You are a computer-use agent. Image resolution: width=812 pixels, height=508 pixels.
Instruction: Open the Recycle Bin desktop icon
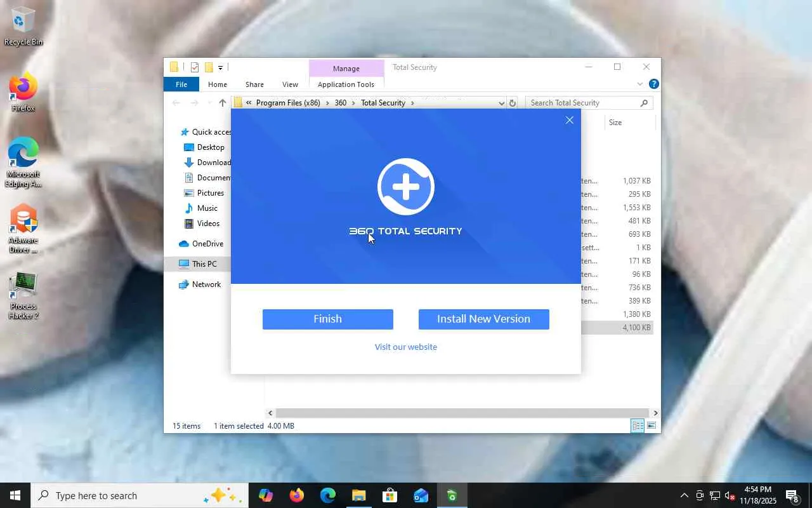point(23,27)
